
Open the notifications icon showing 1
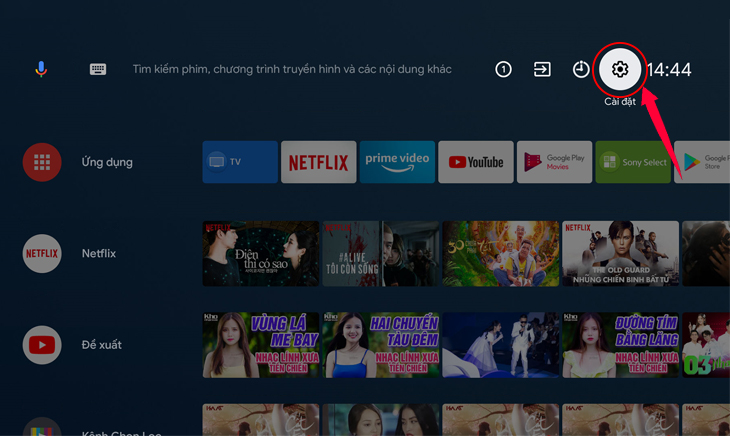tap(503, 69)
